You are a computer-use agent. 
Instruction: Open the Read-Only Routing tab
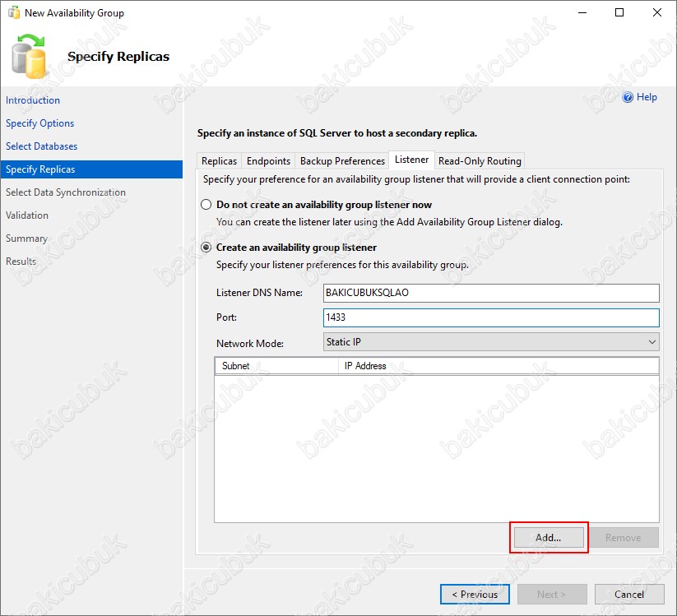tap(480, 161)
